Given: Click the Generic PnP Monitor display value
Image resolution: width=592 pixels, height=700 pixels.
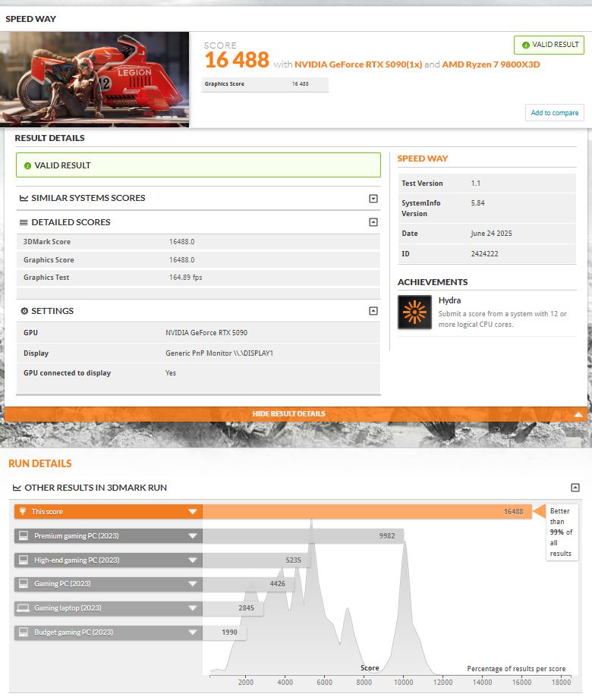Looking at the screenshot, I should (x=219, y=353).
